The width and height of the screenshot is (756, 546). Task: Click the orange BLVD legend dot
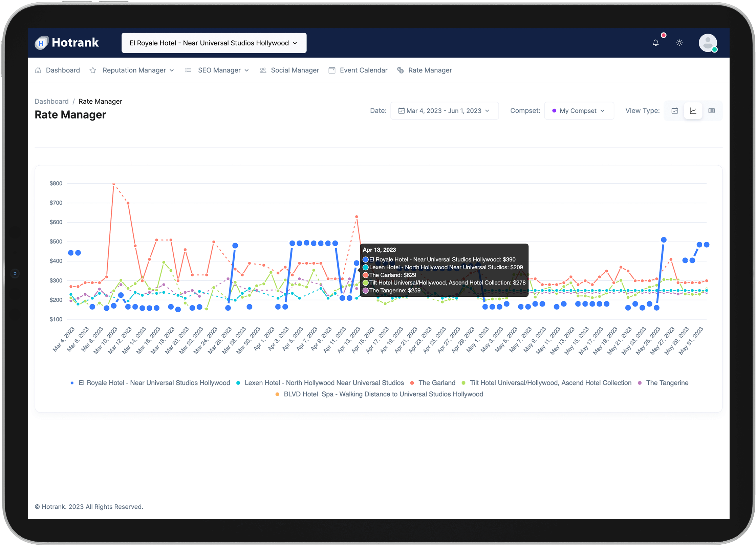[277, 394]
